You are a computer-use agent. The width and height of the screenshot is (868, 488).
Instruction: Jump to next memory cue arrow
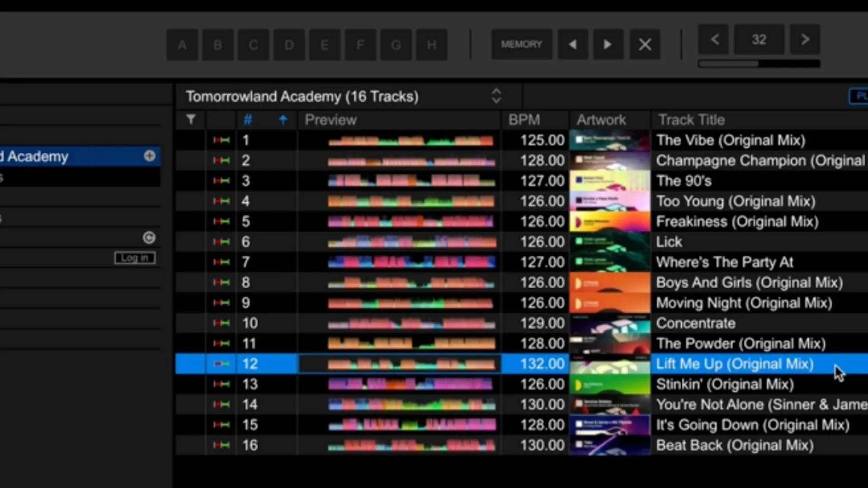click(x=609, y=44)
